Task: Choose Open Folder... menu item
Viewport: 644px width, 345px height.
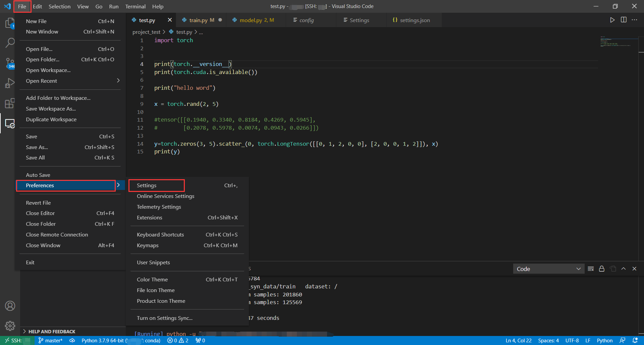Action: tap(70, 59)
